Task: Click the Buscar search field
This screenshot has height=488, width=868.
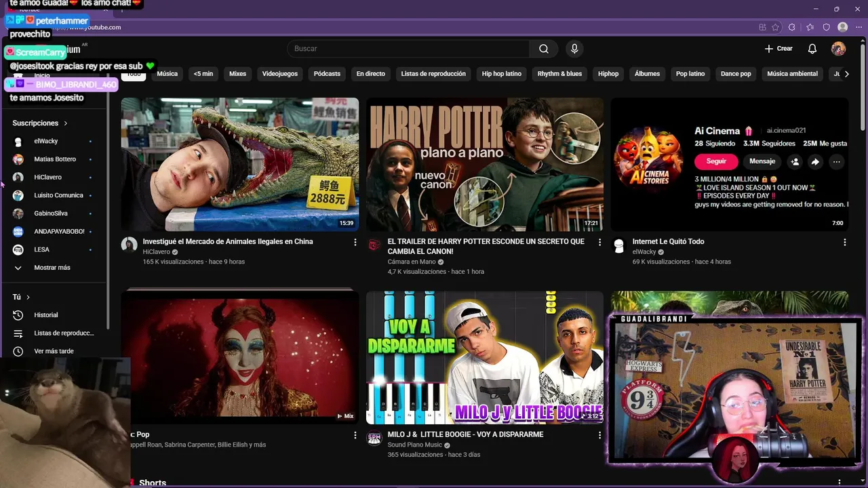Action: (408, 49)
